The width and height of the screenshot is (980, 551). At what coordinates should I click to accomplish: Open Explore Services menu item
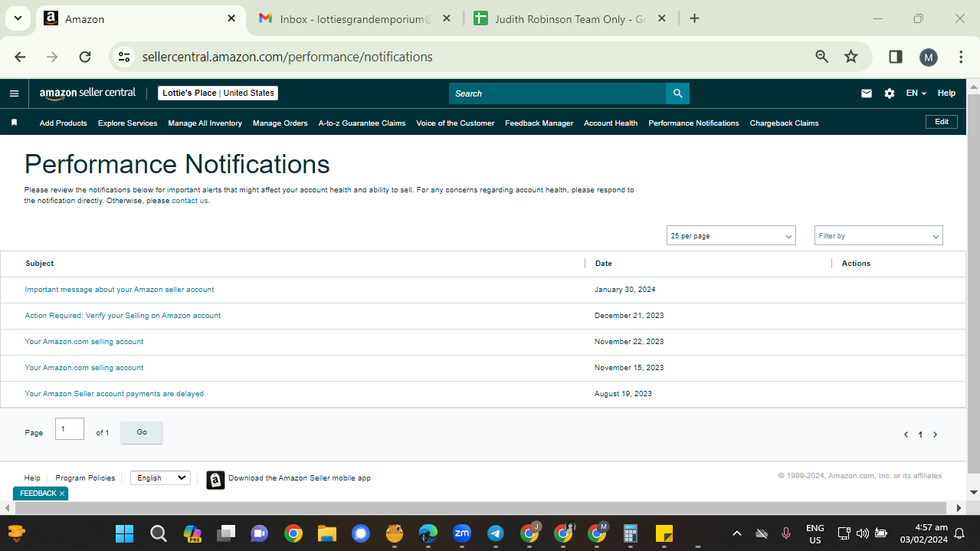127,123
